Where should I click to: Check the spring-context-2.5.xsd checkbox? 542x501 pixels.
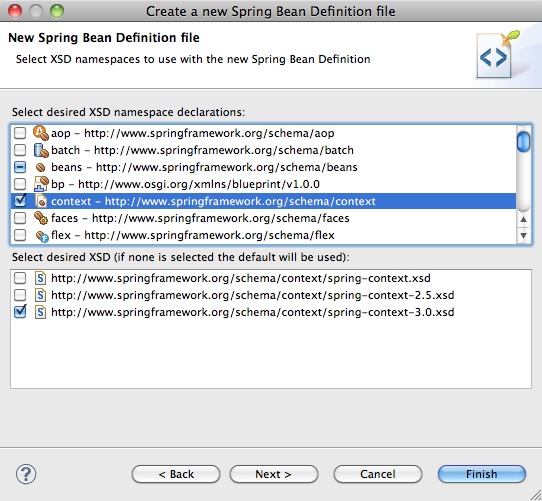pos(20,295)
